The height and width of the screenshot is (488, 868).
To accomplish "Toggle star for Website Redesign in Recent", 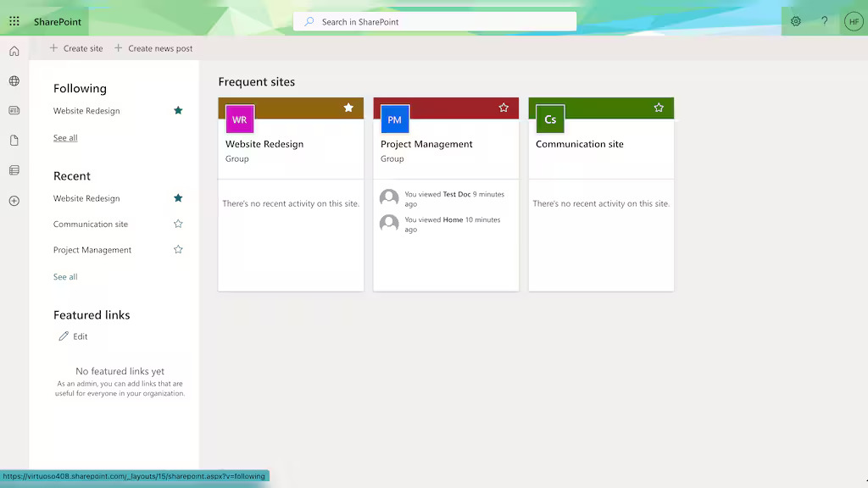I will 178,198.
